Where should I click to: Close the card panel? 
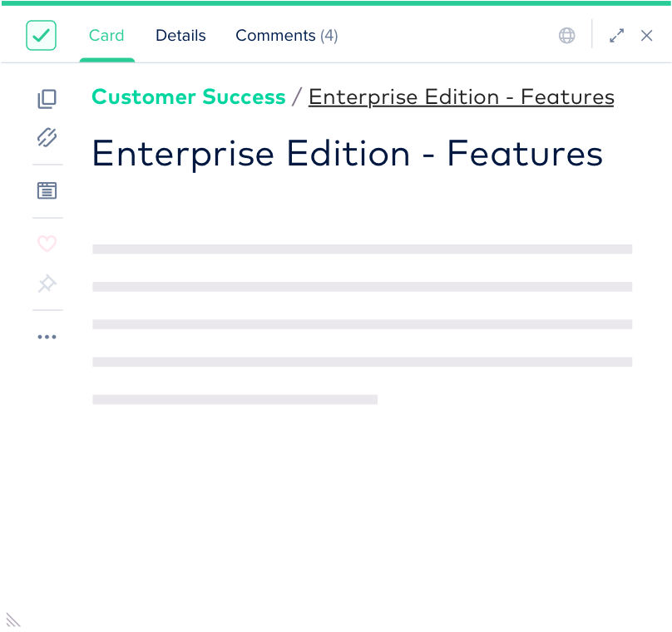pos(647,36)
